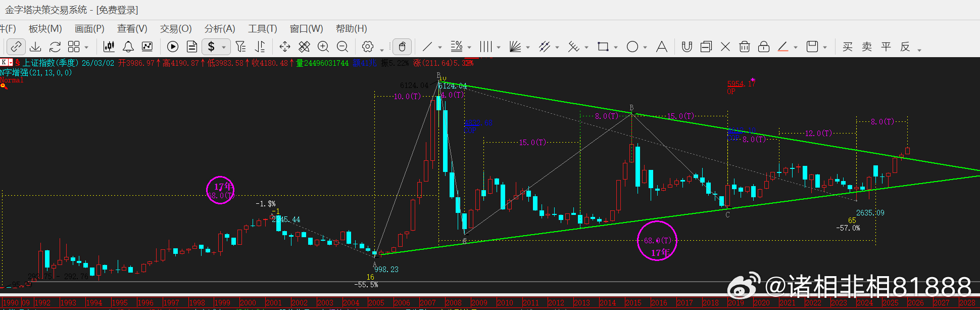Click the line chart monitor icon
The width and height of the screenshot is (980, 310).
(x=147, y=47)
